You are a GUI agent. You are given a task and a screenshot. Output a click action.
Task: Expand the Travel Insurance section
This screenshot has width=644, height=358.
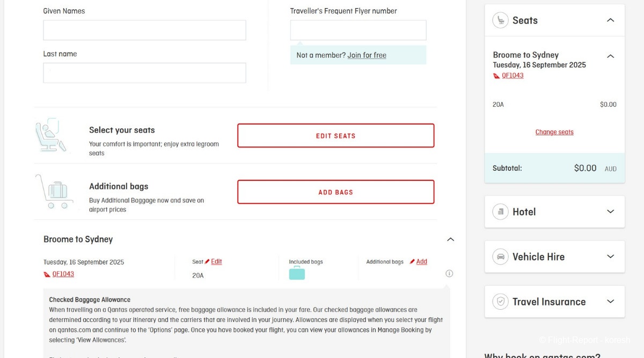click(610, 302)
